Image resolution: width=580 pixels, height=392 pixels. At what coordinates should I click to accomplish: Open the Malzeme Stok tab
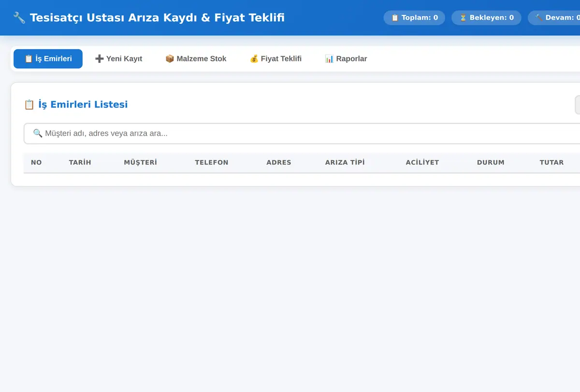196,59
